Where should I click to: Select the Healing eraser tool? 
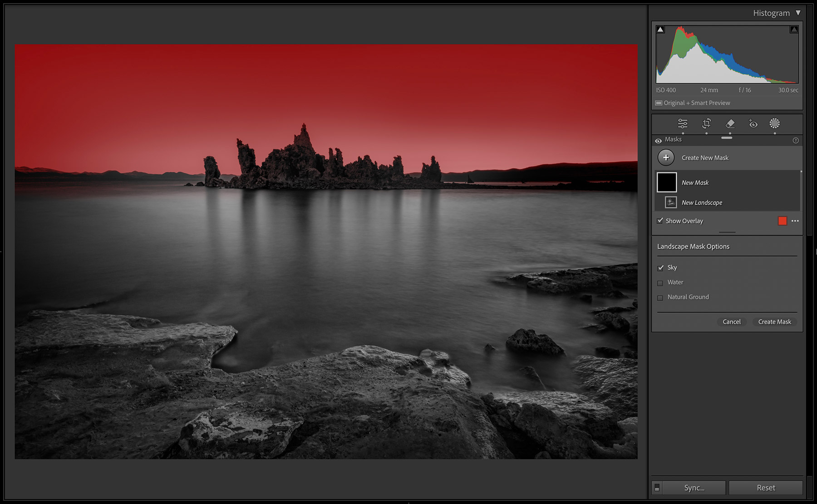click(730, 123)
